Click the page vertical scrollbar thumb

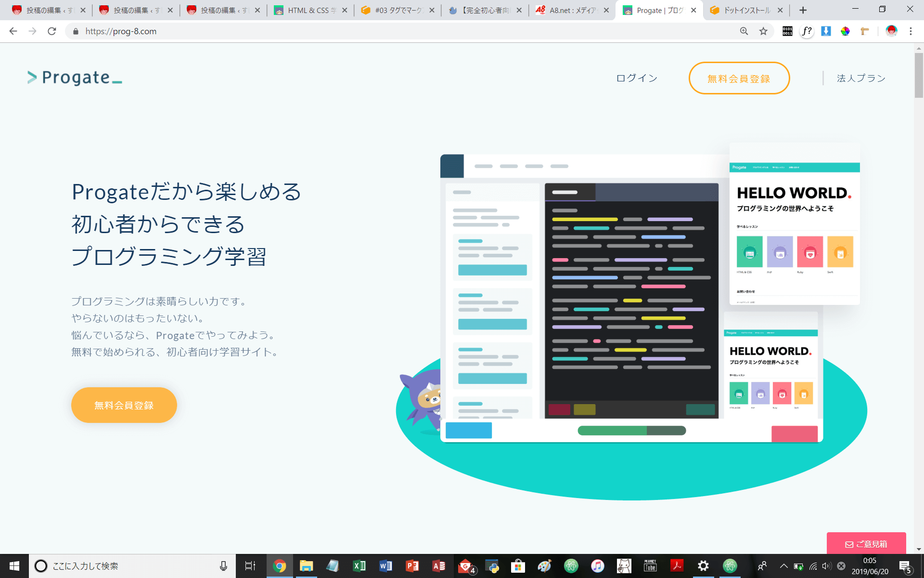[x=919, y=75]
